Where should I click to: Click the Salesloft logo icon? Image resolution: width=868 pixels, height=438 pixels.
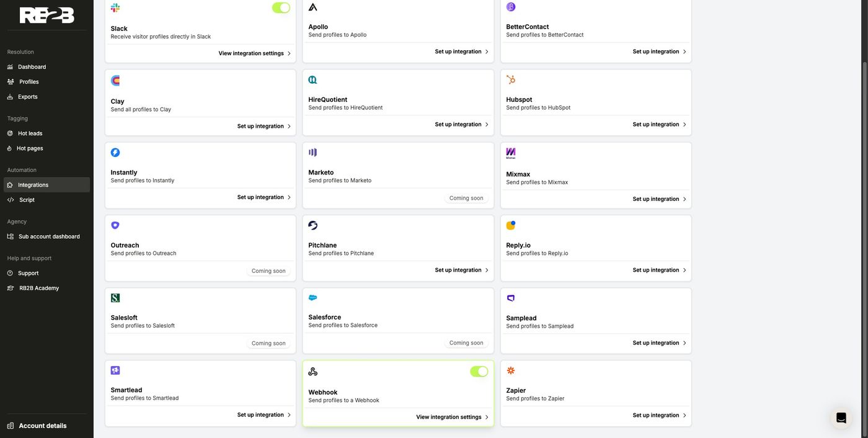coord(115,298)
